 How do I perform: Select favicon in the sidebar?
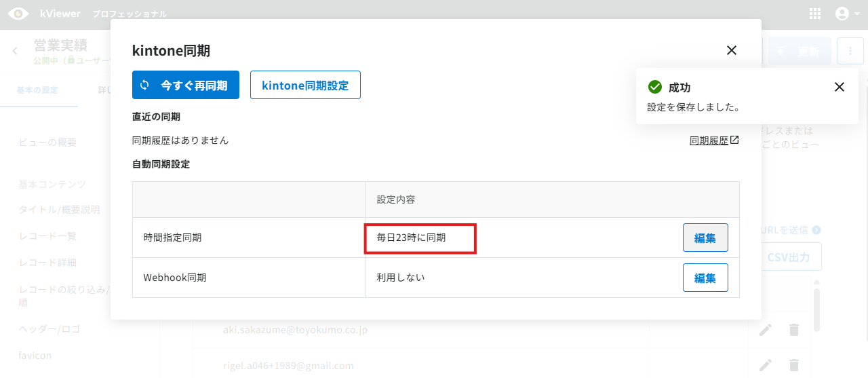coord(35,355)
